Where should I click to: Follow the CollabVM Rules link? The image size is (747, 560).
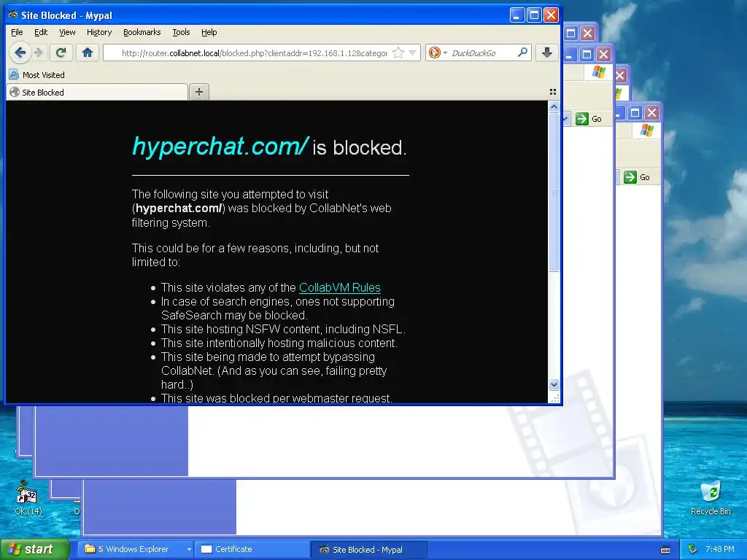point(340,287)
